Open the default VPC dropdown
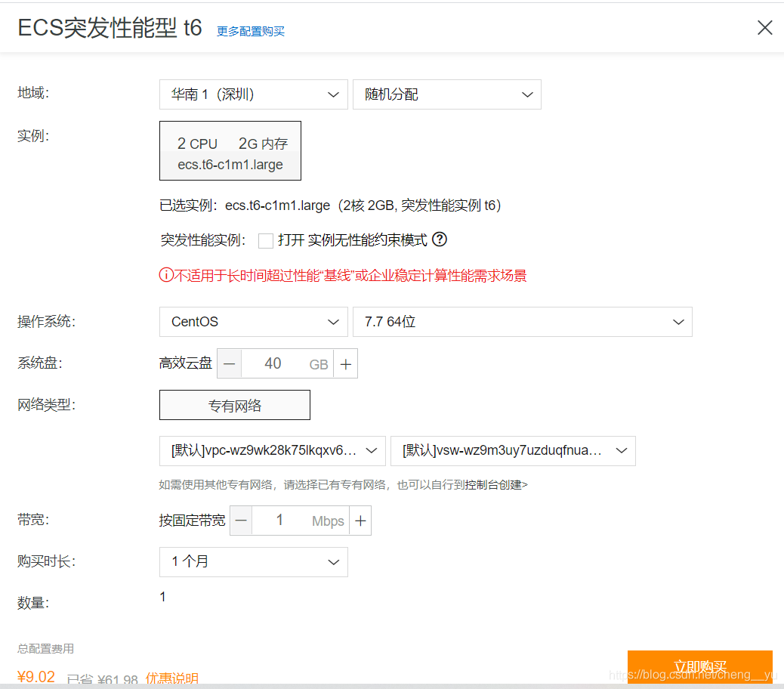Image resolution: width=784 pixels, height=689 pixels. (x=273, y=451)
